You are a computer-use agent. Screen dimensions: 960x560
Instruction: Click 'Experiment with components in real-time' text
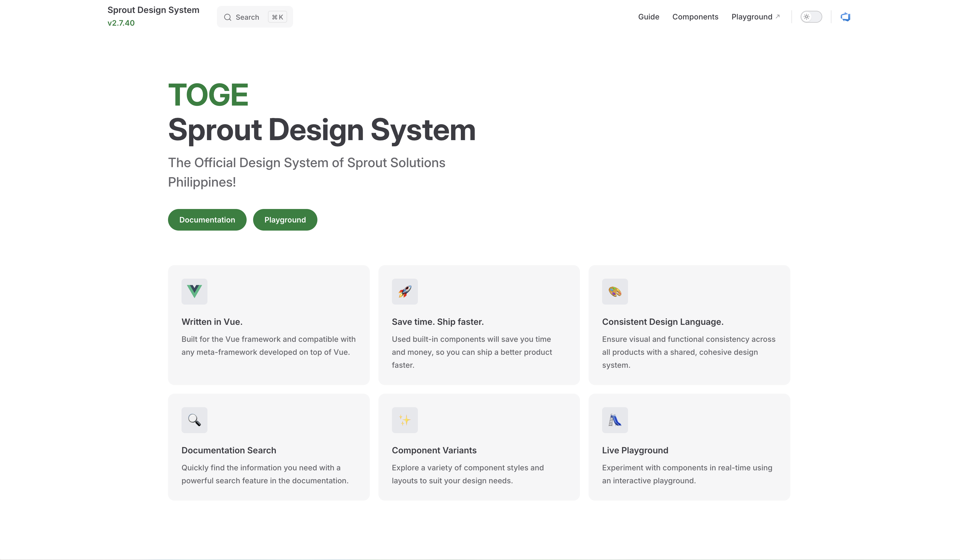687,474
